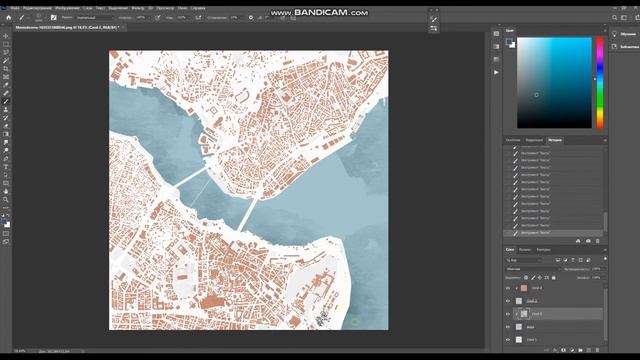Viewport: 640px width, 360px height.
Task: Select the Eyedropper tool
Action: [x=6, y=85]
